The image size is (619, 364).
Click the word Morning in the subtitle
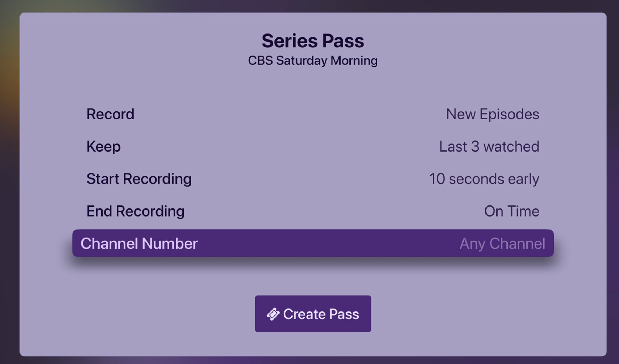coord(354,60)
